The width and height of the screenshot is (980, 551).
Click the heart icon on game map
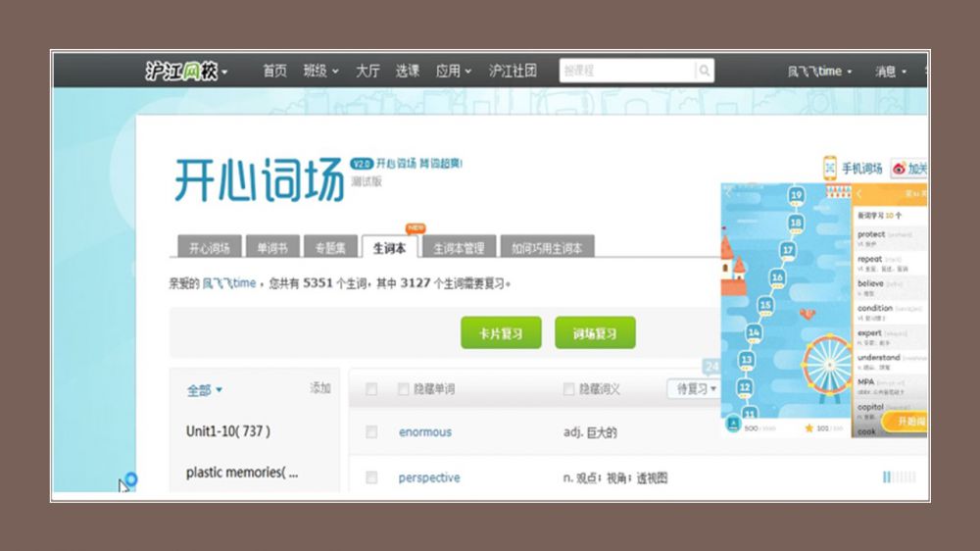click(808, 314)
